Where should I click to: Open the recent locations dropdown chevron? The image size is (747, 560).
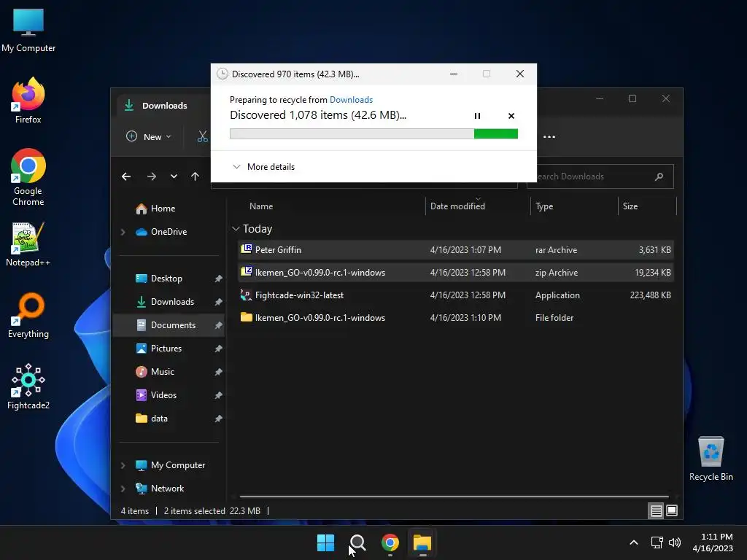(x=174, y=176)
